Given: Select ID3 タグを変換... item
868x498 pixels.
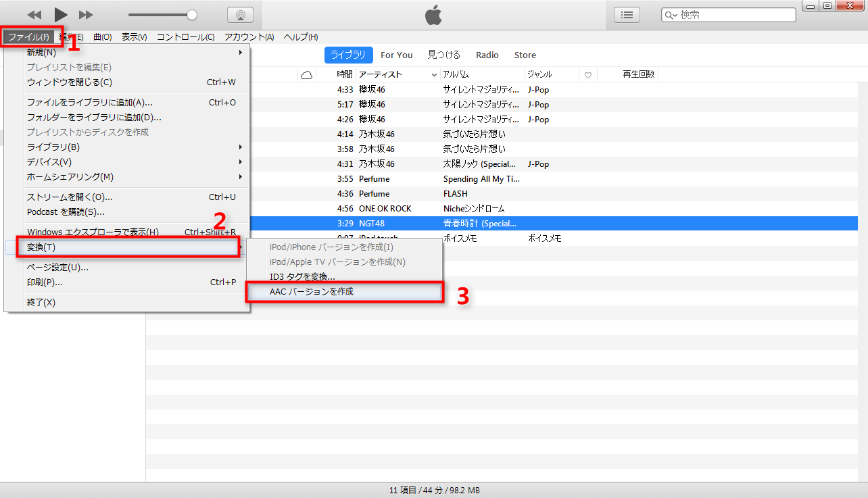Looking at the screenshot, I should point(344,277).
